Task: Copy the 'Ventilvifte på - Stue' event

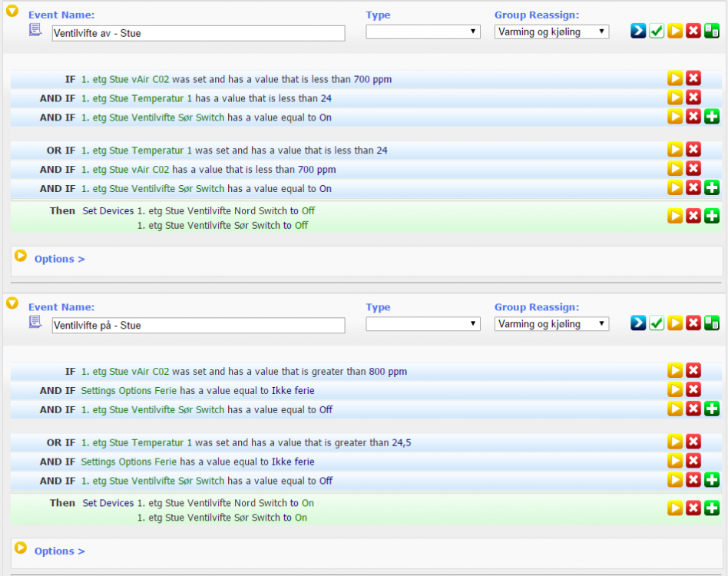Action: 712,323
